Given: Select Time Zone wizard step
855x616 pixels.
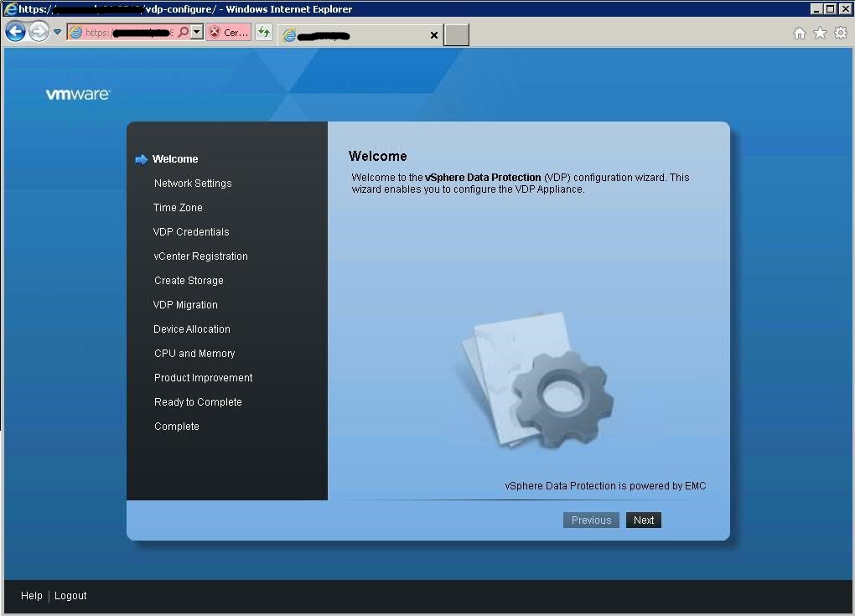Looking at the screenshot, I should (x=178, y=208).
